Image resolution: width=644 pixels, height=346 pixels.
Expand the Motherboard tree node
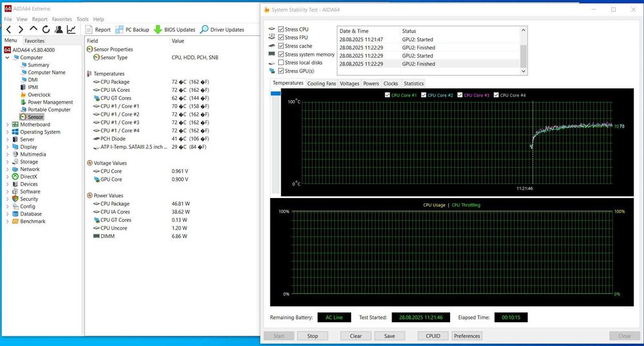[7, 124]
